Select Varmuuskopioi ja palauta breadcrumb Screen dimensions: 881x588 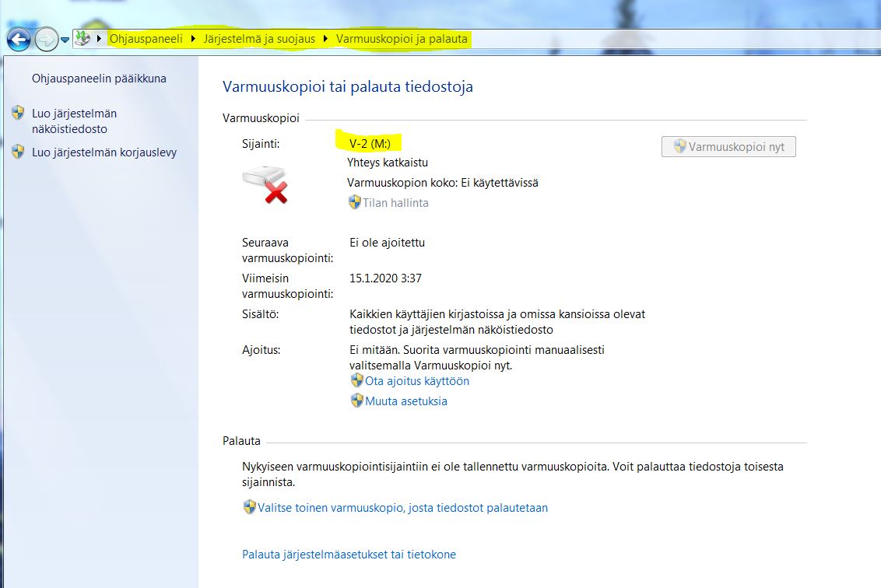pyautogui.click(x=402, y=39)
